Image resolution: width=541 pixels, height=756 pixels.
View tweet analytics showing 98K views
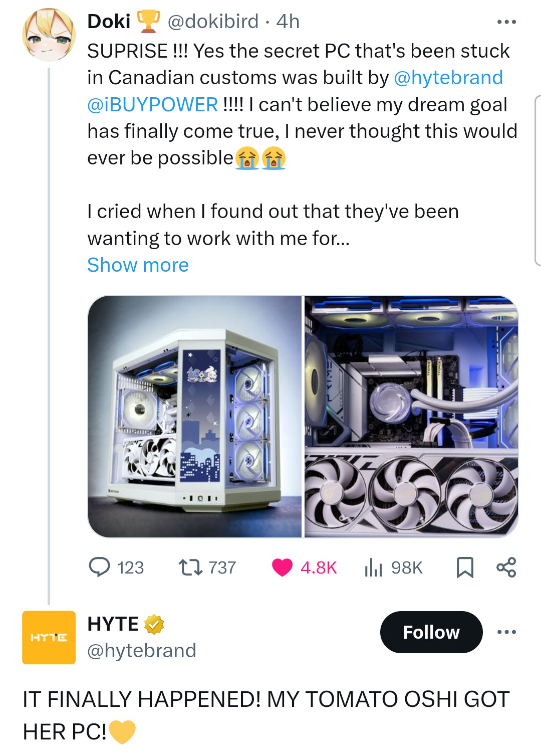tap(374, 568)
